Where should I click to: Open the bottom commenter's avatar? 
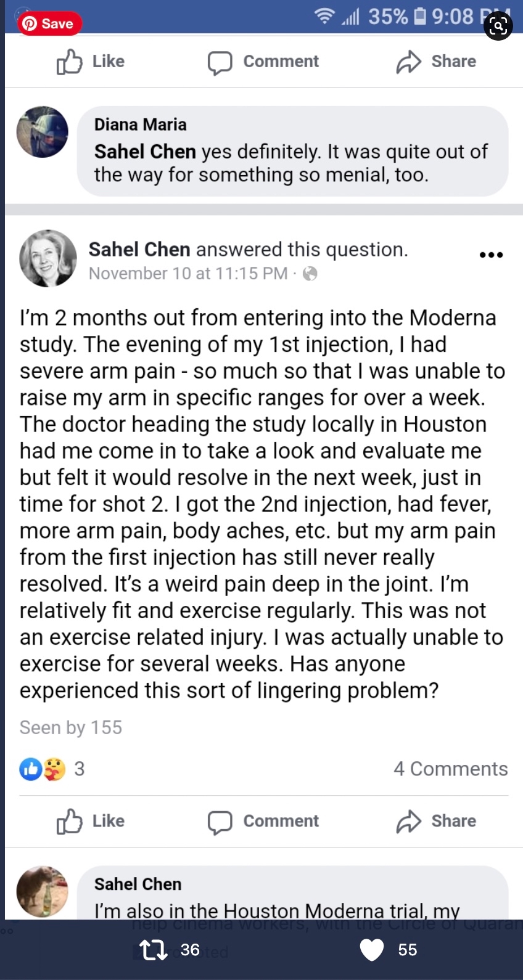pos(42,892)
